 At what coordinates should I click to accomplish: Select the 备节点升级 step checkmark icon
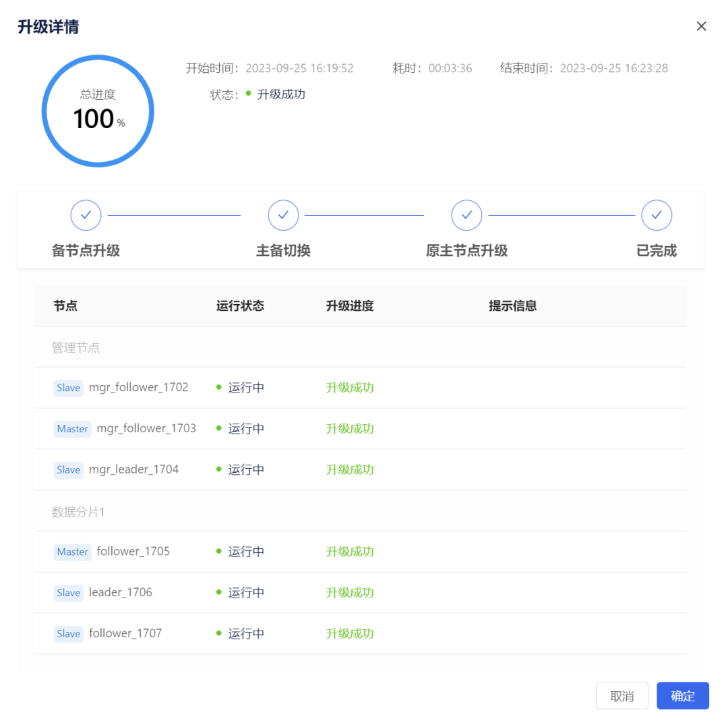coord(86,215)
